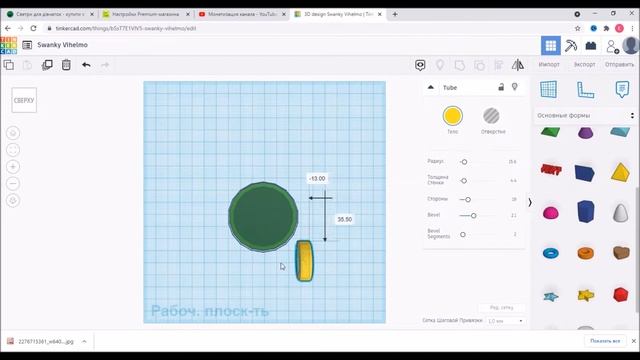Open the user profile avatar

click(631, 45)
